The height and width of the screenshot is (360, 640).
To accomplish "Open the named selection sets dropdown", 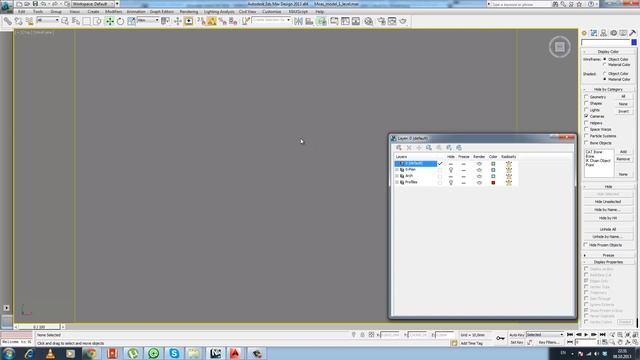I will (x=271, y=20).
